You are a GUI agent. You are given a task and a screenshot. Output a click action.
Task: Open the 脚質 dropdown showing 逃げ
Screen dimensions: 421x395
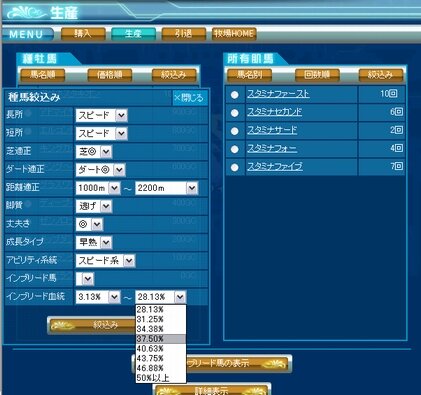(94, 206)
